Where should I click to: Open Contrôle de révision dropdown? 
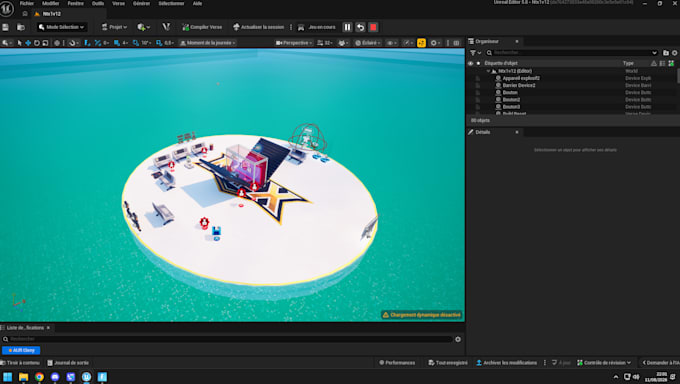tap(604, 363)
